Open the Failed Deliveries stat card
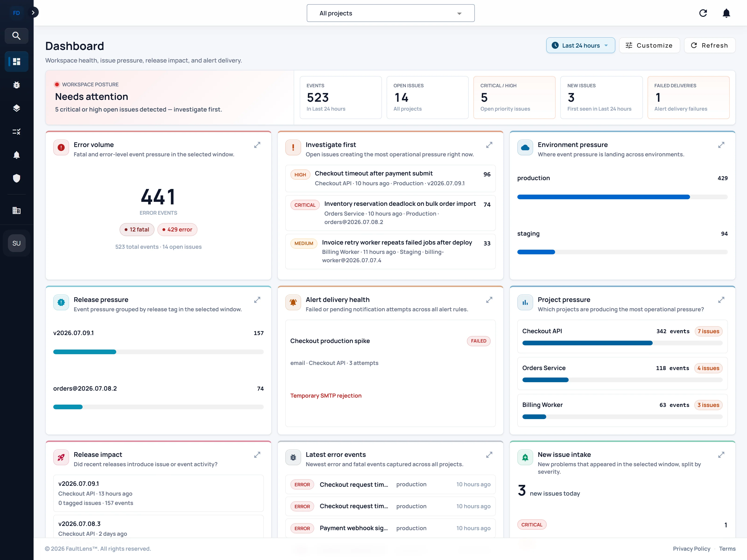 (689, 98)
